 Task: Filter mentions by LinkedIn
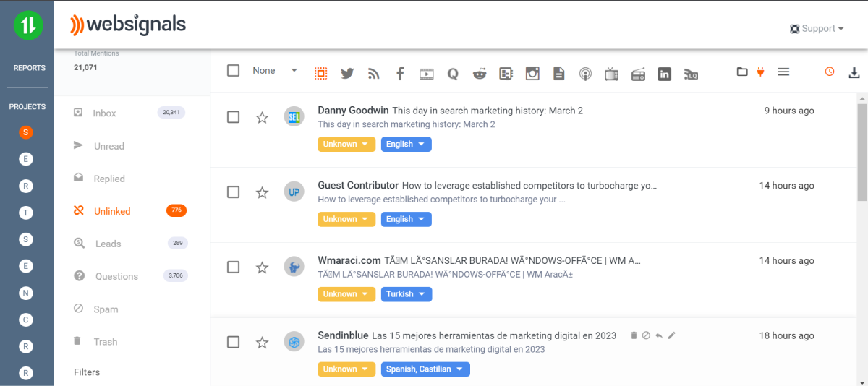pyautogui.click(x=665, y=73)
